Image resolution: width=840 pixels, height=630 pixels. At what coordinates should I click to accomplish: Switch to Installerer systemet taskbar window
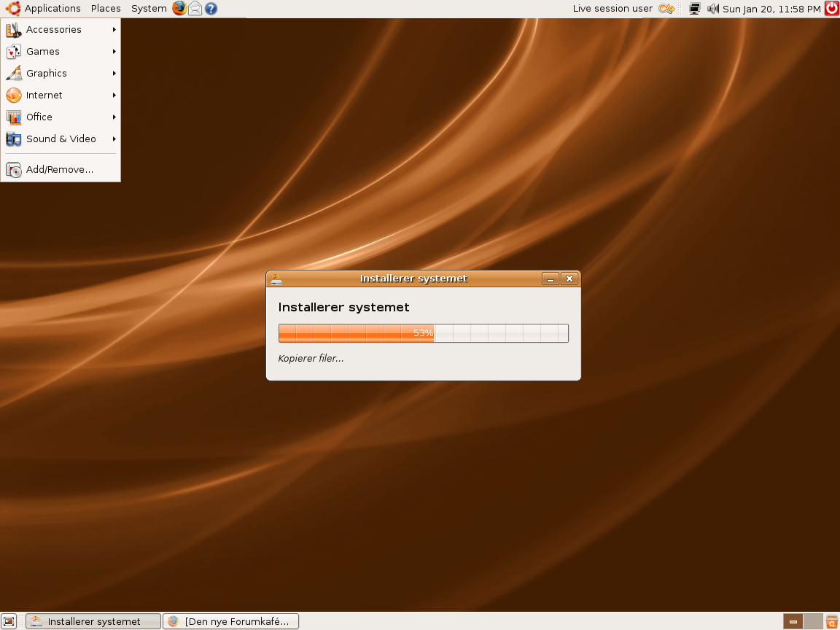(93, 621)
